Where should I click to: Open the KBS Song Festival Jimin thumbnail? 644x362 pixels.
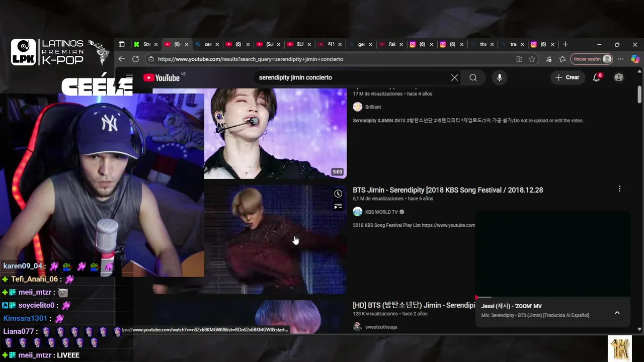pos(275,239)
